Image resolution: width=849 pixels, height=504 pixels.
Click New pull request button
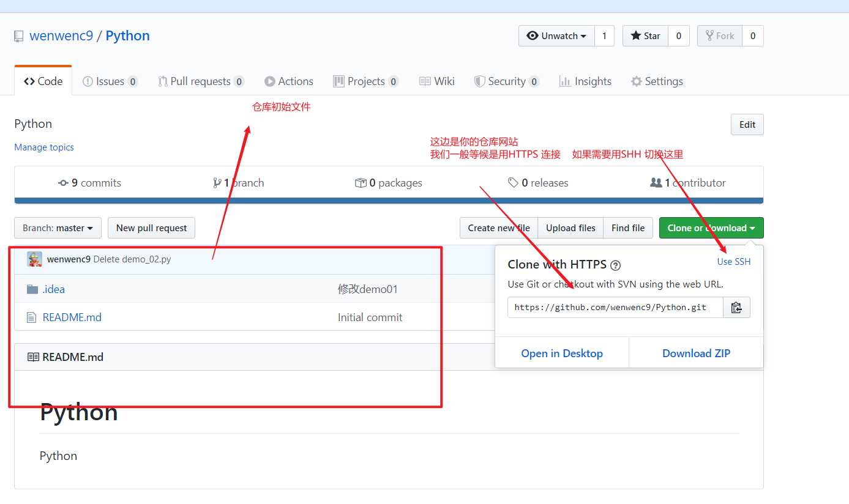tap(151, 228)
